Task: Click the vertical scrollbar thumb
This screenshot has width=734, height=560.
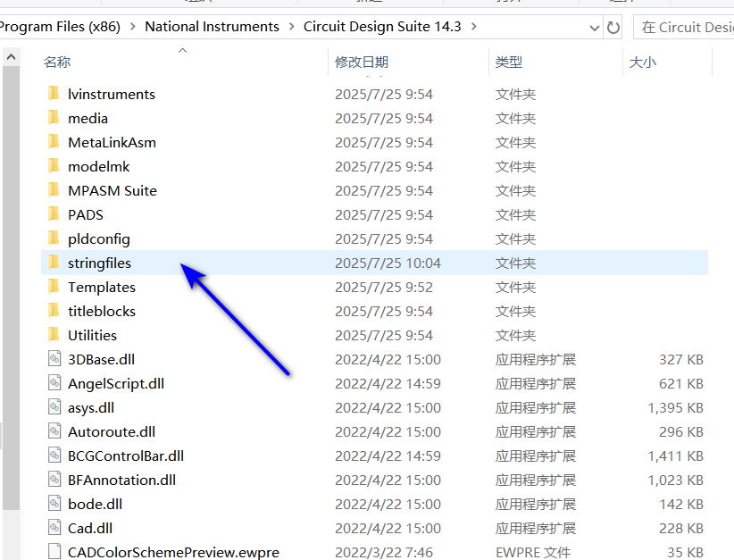Action: pos(12,288)
